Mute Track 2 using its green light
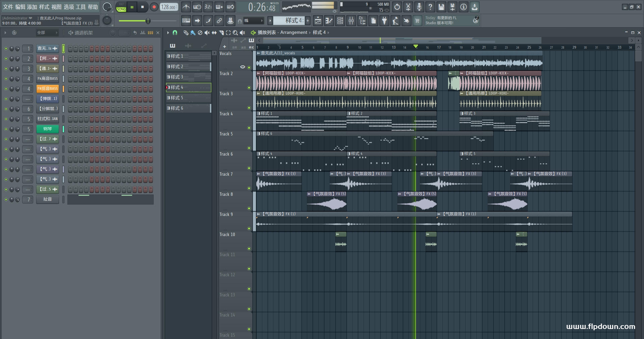 pyautogui.click(x=249, y=88)
